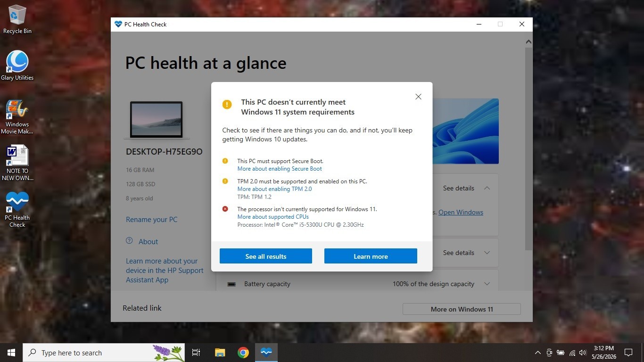
Task: Click the About question mark icon
Action: click(129, 240)
